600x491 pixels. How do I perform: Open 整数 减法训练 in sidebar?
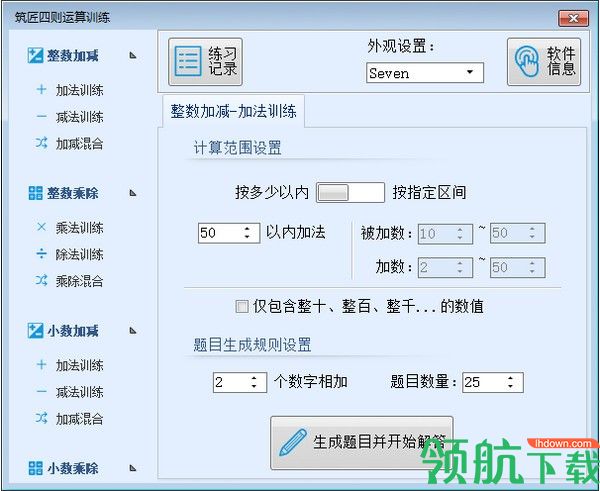pyautogui.click(x=80, y=117)
